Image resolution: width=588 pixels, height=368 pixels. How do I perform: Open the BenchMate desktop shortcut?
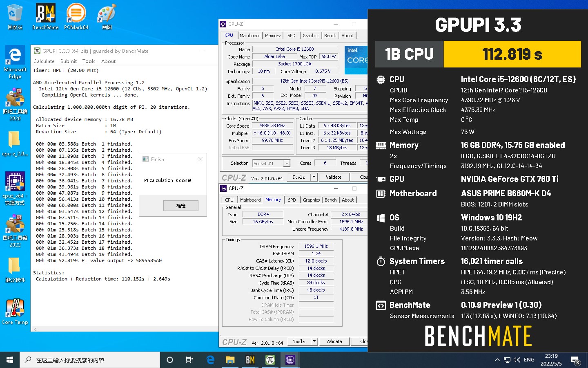[45, 17]
